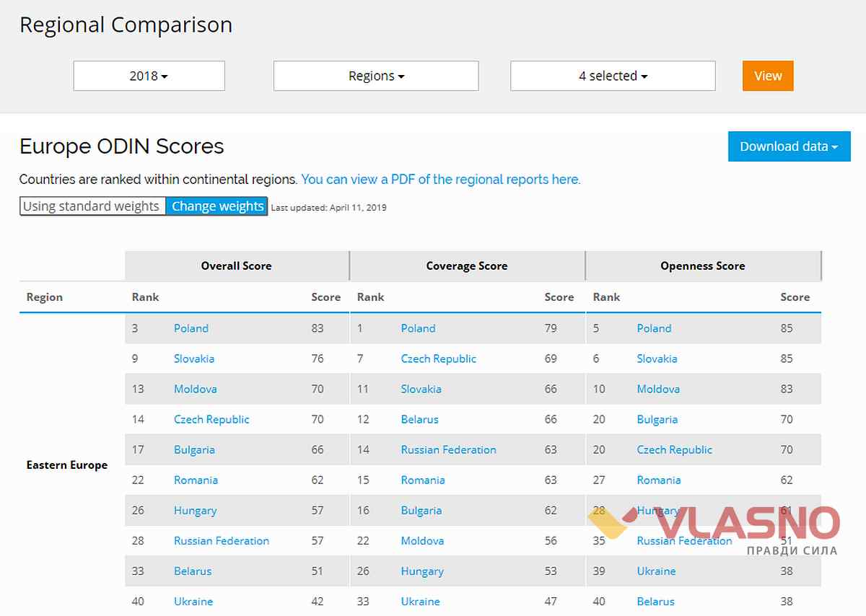The image size is (866, 616).
Task: Click the orange View button
Action: (x=768, y=76)
